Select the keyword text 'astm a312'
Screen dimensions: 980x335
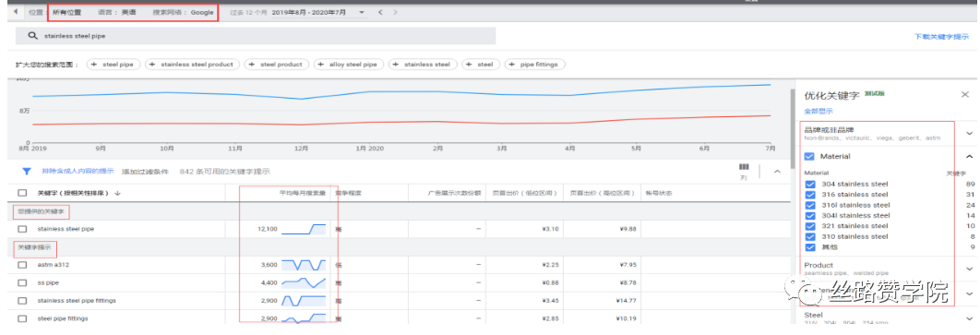(x=54, y=265)
